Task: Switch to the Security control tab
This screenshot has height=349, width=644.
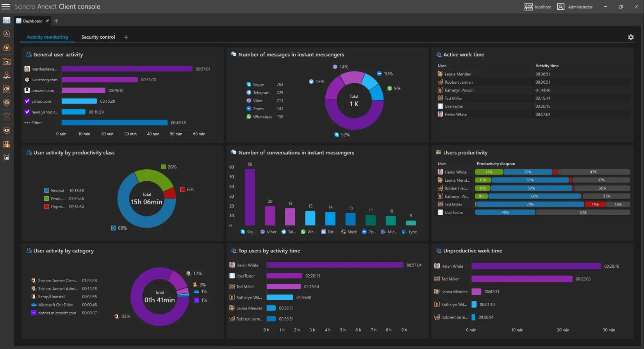Action: (98, 37)
